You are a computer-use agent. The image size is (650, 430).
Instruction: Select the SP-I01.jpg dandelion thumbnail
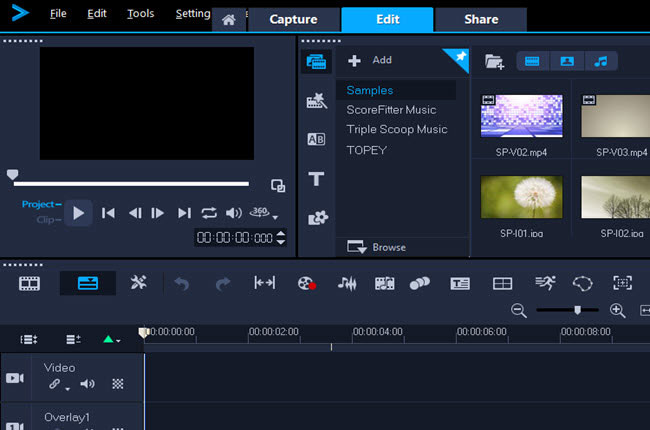point(521,197)
